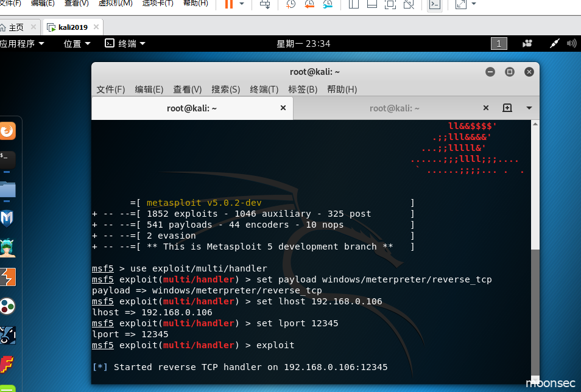
Task: Click the 'set lport 12345' command line
Action: click(215, 323)
